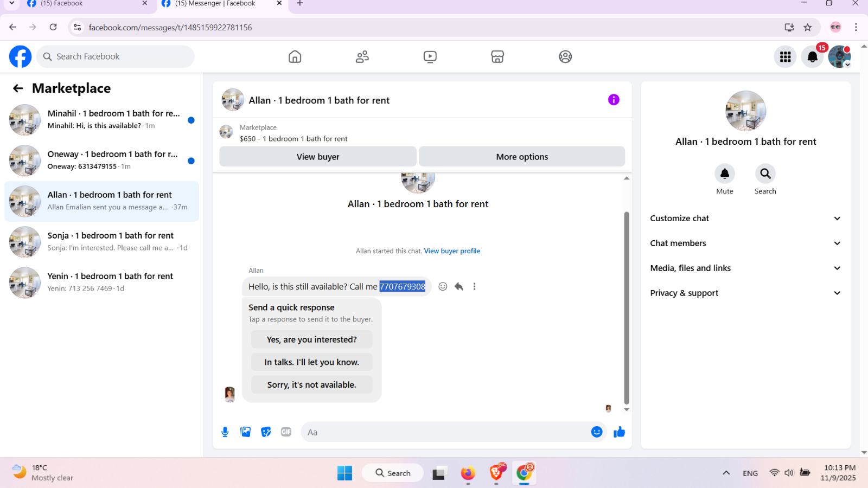
Task: Expand Customize chat section
Action: point(745,219)
